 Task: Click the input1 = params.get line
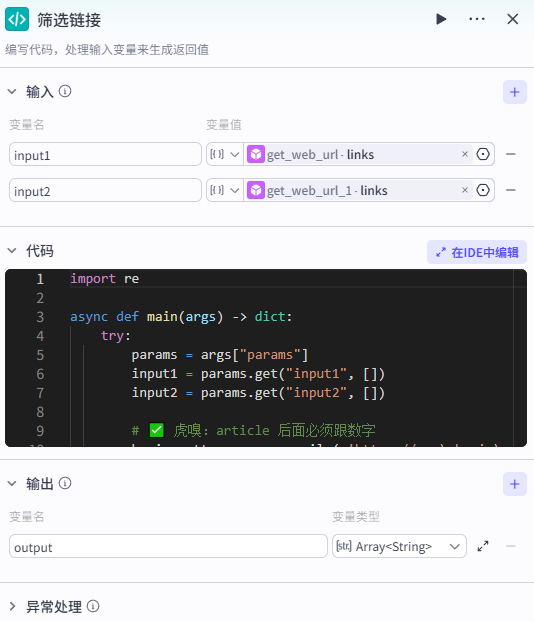(x=258, y=374)
